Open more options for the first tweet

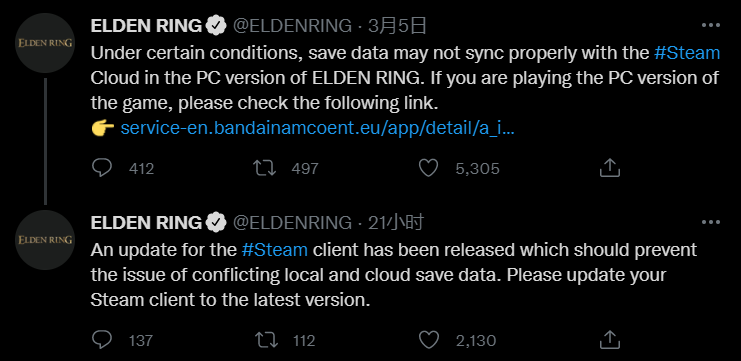coord(711,26)
